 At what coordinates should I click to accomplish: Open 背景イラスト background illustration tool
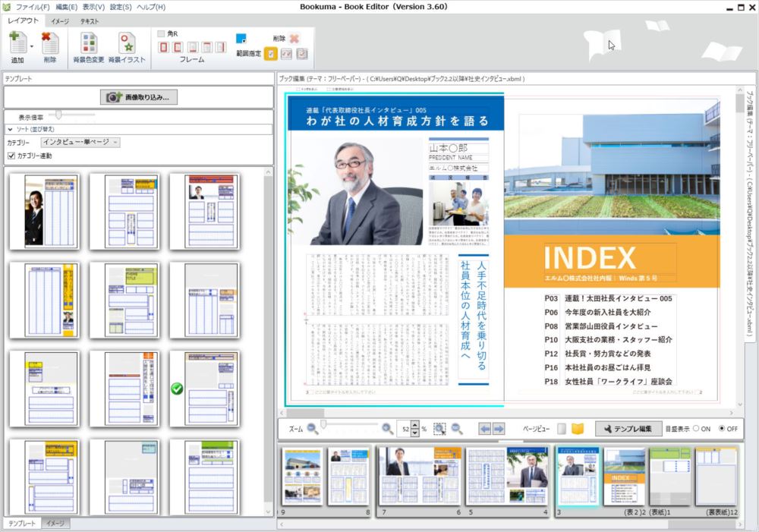[126, 44]
